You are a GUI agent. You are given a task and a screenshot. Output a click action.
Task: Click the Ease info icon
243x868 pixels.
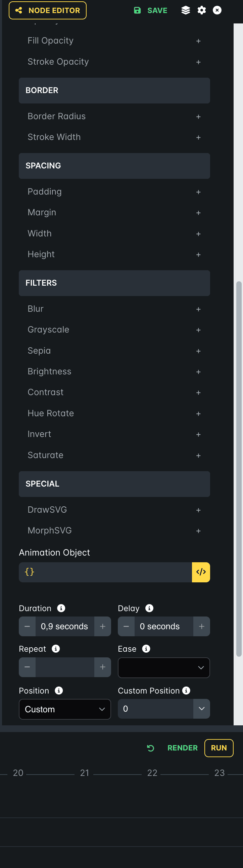pos(146,649)
